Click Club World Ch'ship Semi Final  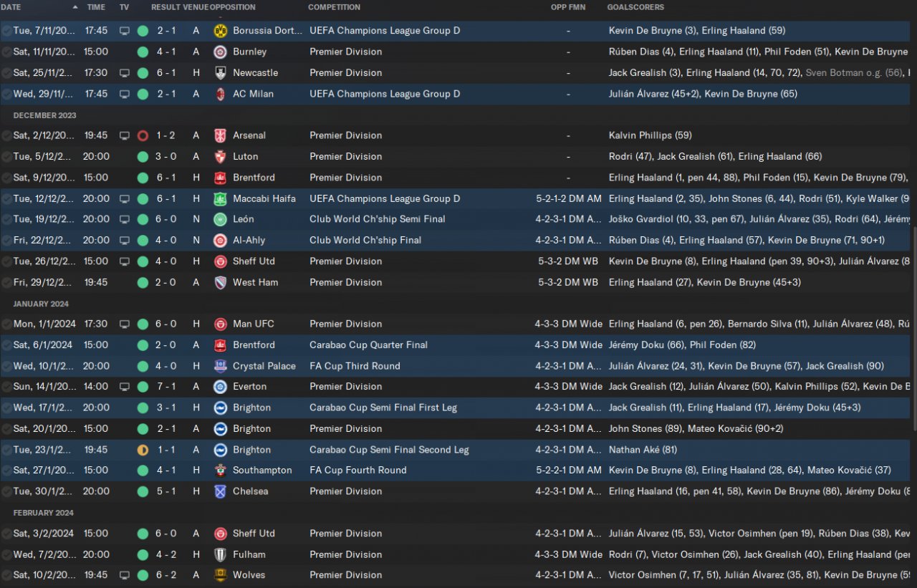click(378, 219)
